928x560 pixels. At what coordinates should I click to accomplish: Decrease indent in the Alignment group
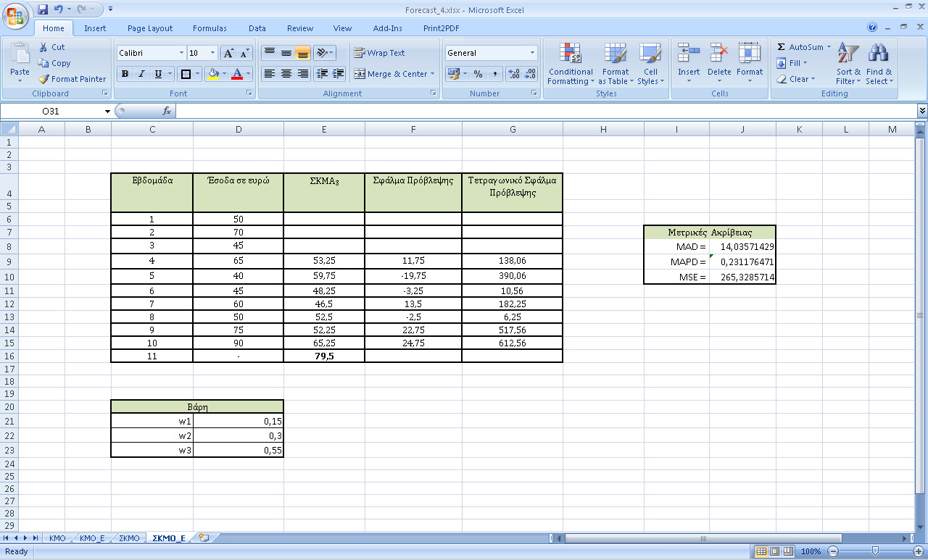[x=321, y=74]
